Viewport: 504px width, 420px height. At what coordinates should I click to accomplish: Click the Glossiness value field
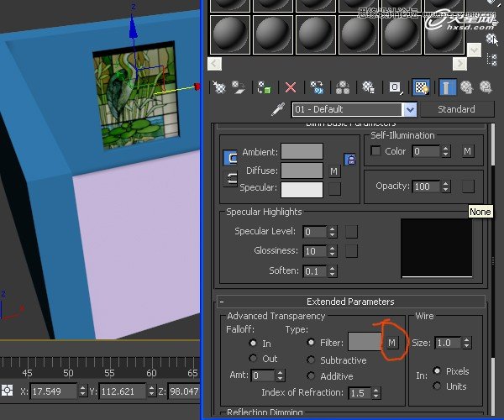click(x=313, y=251)
